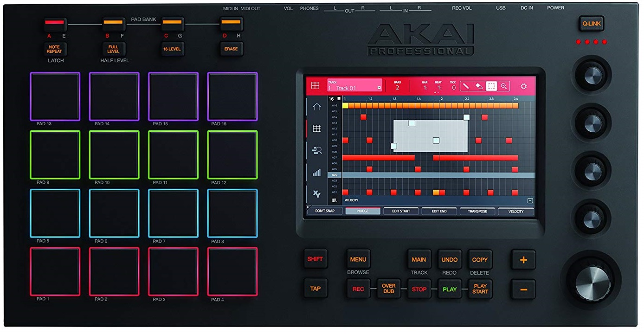Expand the Velocity lane with the chevron
644x334 pixels.
[530, 200]
